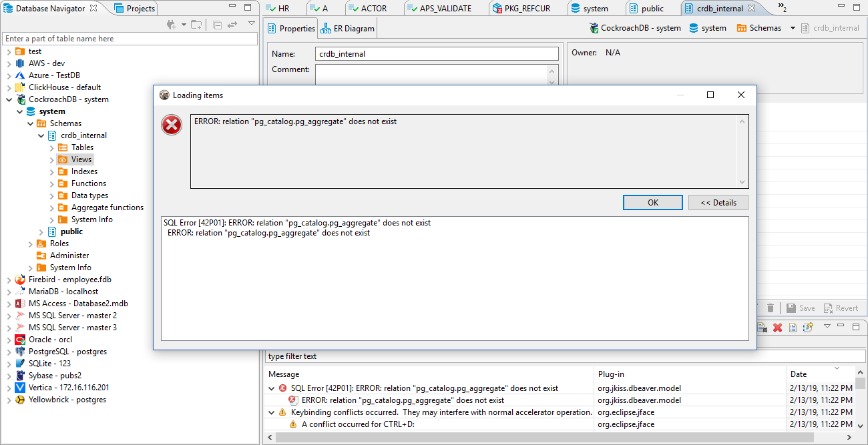Screen dimensions: 868x445
Task: Click the new connection folder icon
Action: 196,24
